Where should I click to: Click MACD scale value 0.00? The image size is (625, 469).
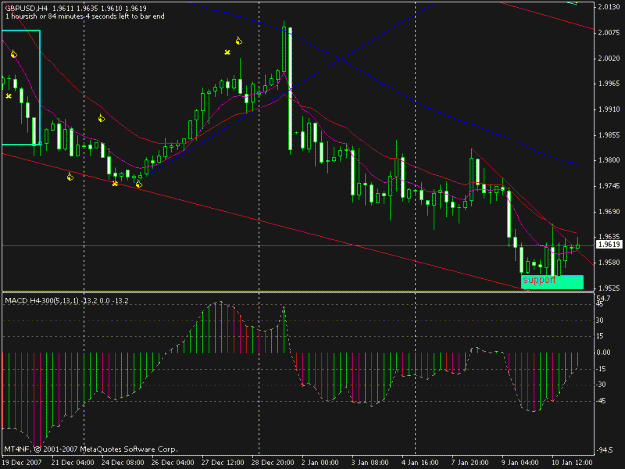pos(603,352)
